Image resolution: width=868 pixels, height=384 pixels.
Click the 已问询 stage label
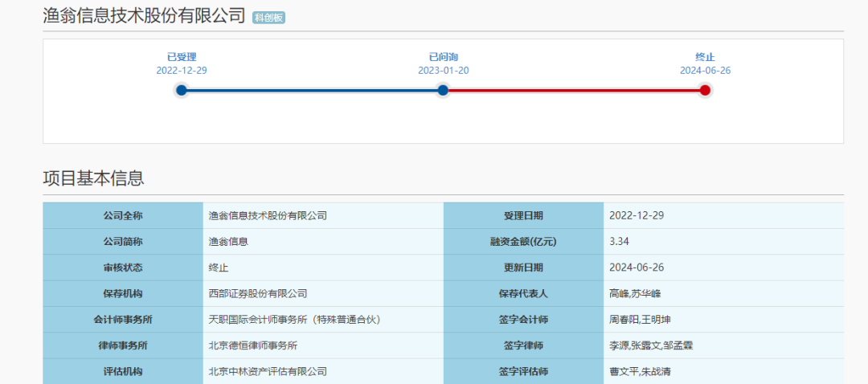[x=444, y=57]
